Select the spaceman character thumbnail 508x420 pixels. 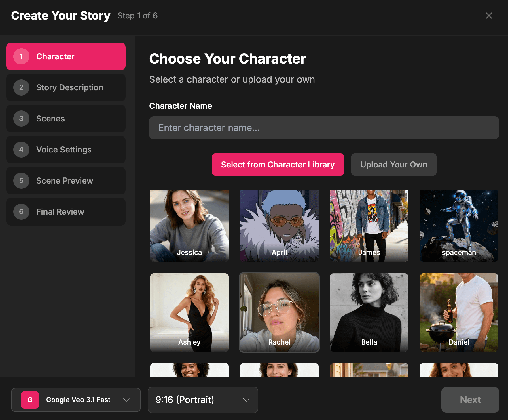[459, 226]
